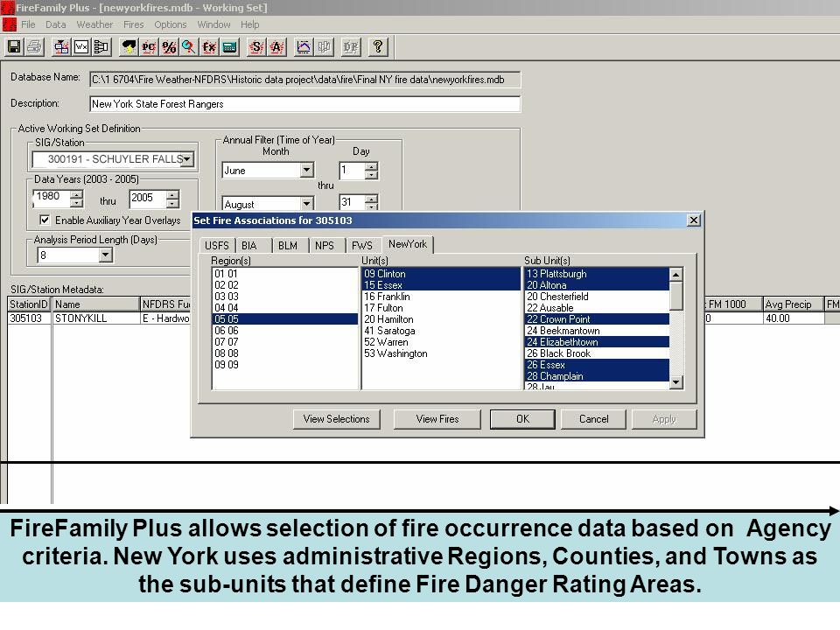Click the percent sign toolbar icon
Screen dimensions: 840x630
[169, 47]
